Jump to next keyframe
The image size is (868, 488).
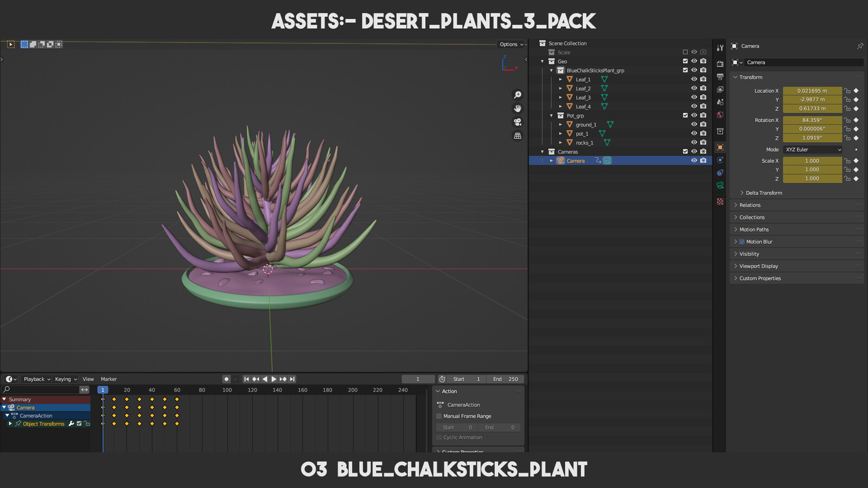283,379
